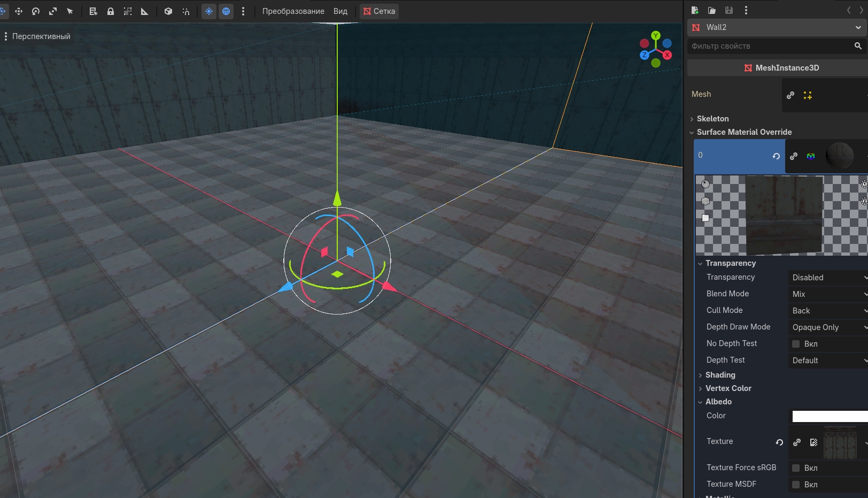This screenshot has height=498, width=868.
Task: Click the Albedo Texture thumbnail
Action: point(840,442)
